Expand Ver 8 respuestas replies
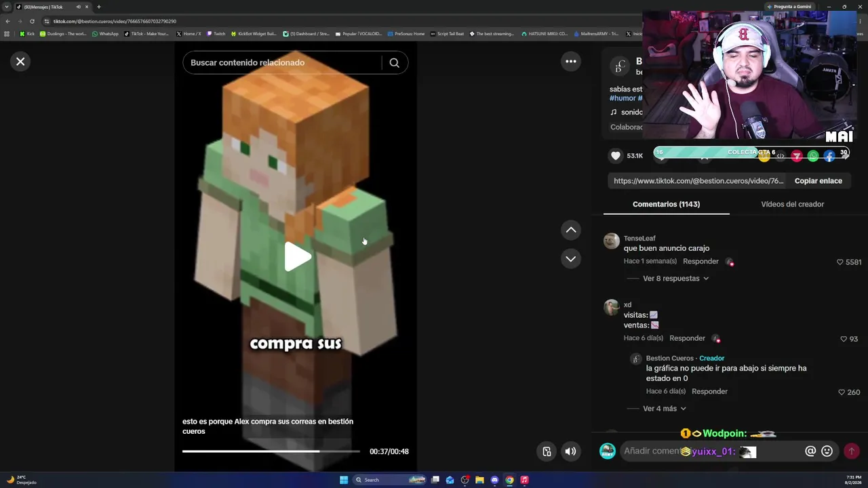Screen dimensions: 868x488 click(675, 279)
